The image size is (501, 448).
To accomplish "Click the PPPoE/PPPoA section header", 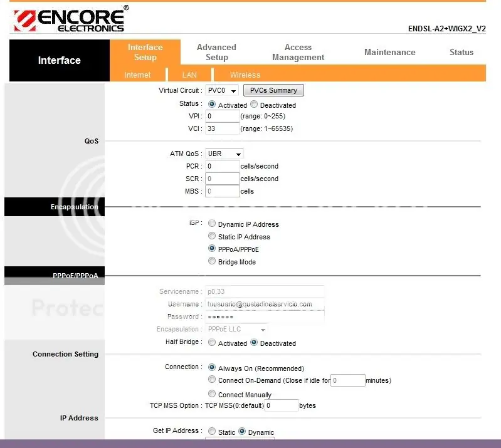I will point(55,275).
